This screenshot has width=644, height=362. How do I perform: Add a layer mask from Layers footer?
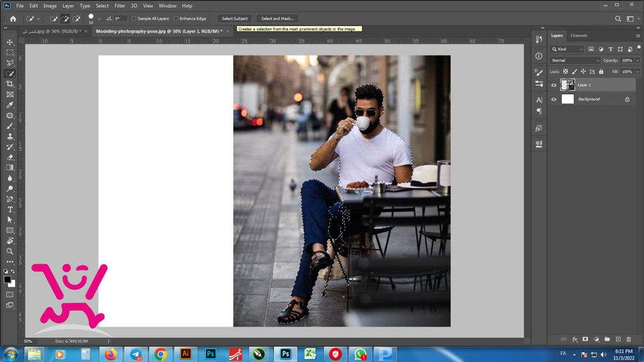pyautogui.click(x=585, y=339)
